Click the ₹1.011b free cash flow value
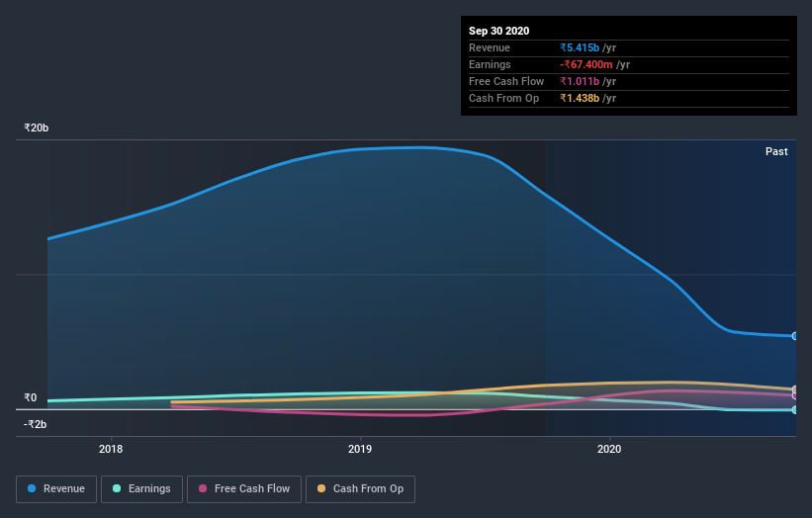Screen dimensions: 812x518 tap(580, 81)
